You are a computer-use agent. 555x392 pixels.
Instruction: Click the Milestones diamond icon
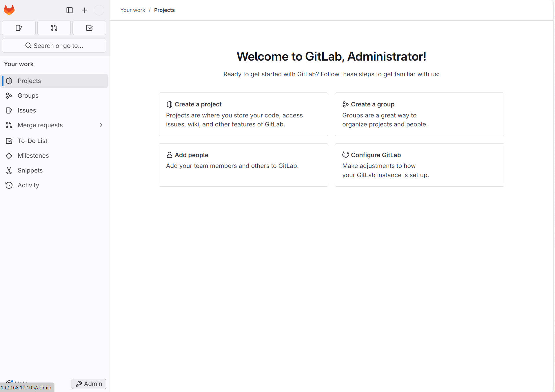tap(9, 156)
